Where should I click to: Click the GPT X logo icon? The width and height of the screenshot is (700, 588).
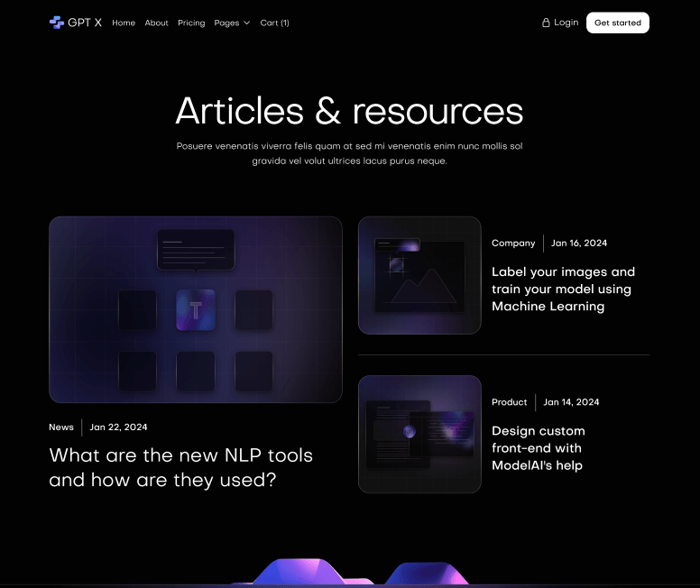click(57, 23)
